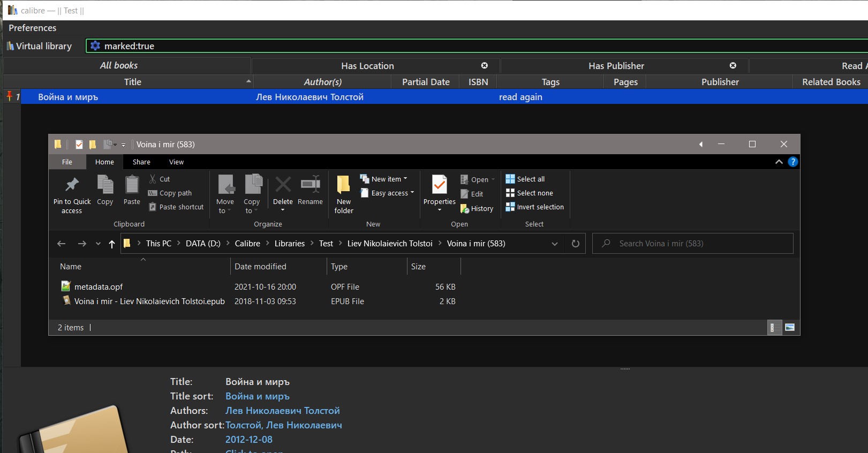
Task: Create a New folder from ribbon
Action: pyautogui.click(x=343, y=185)
